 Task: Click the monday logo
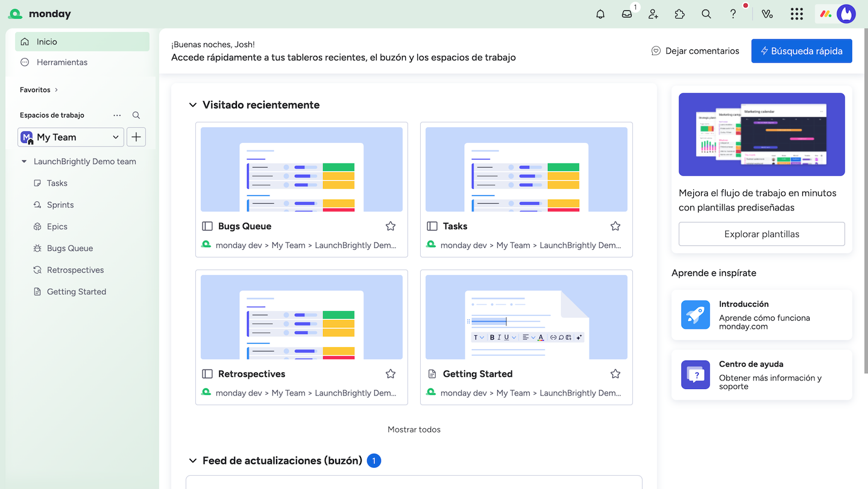tap(40, 14)
